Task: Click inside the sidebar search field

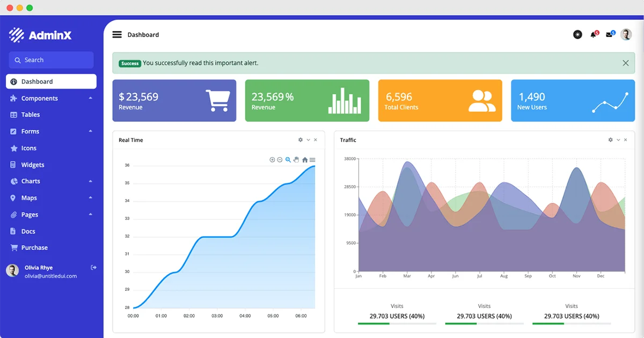Action: click(50, 60)
